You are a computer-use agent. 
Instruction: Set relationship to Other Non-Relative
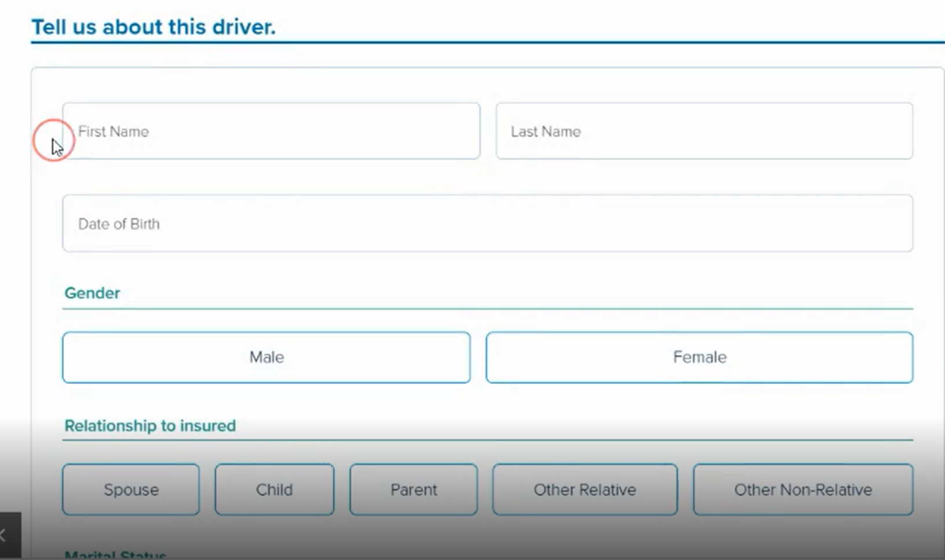point(803,489)
